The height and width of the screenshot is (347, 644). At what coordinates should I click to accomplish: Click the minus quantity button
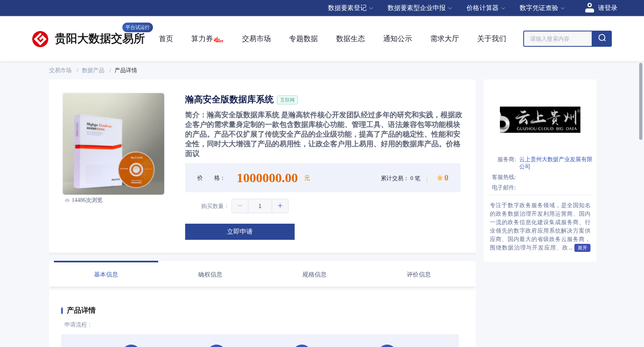240,206
